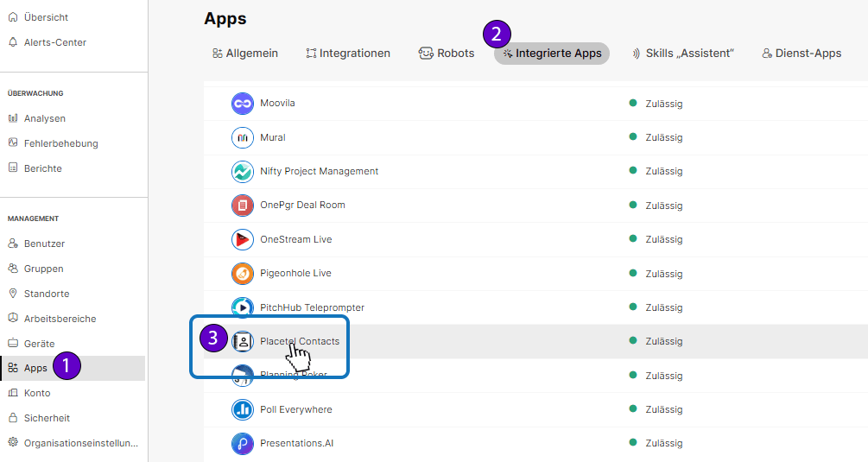Select Presentations.AI name
The width and height of the screenshot is (868, 462).
click(297, 443)
